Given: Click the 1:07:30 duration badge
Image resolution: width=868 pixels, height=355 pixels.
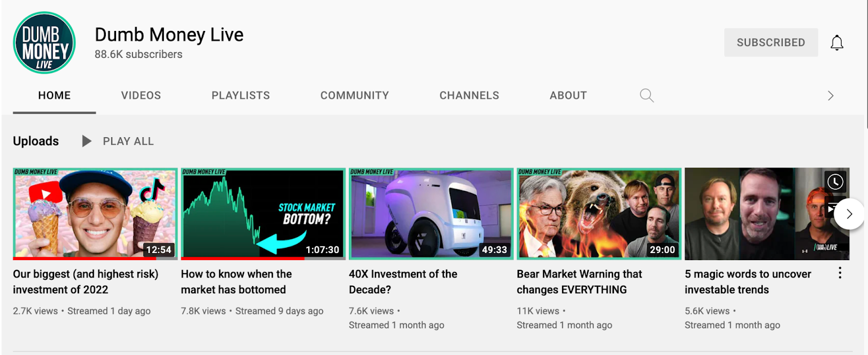Looking at the screenshot, I should 322,250.
